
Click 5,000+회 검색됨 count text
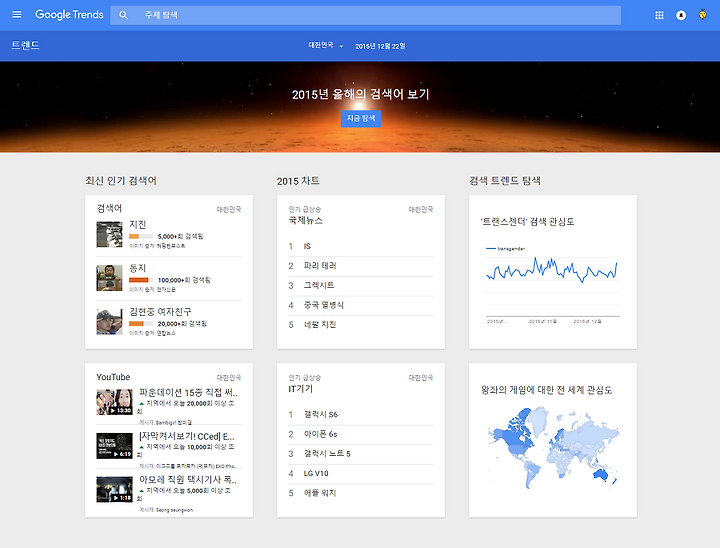click(x=180, y=236)
